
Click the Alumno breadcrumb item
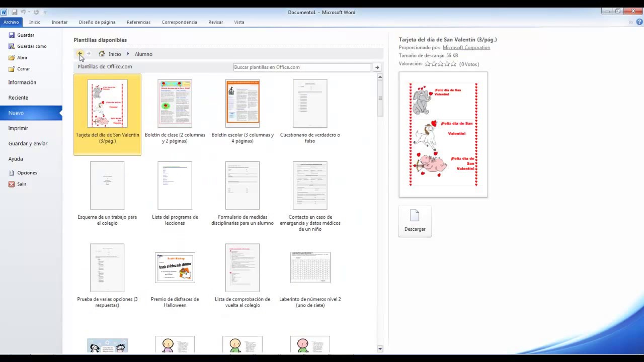(143, 54)
